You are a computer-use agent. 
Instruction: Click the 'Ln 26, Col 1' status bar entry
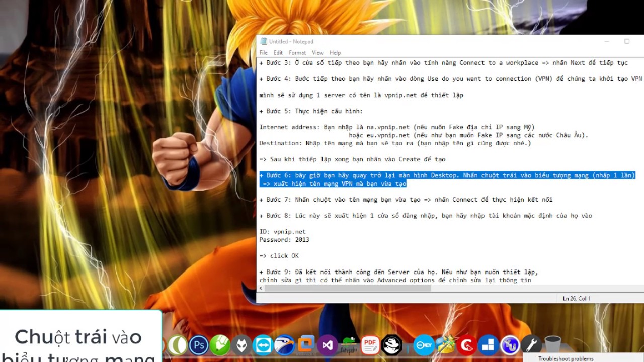577,298
